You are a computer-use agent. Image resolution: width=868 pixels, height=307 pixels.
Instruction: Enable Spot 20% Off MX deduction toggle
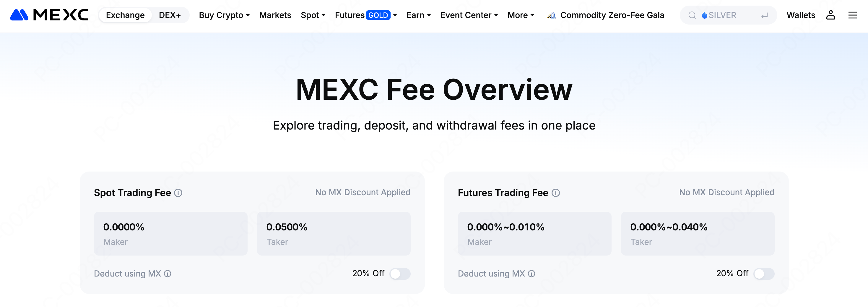pyautogui.click(x=400, y=274)
